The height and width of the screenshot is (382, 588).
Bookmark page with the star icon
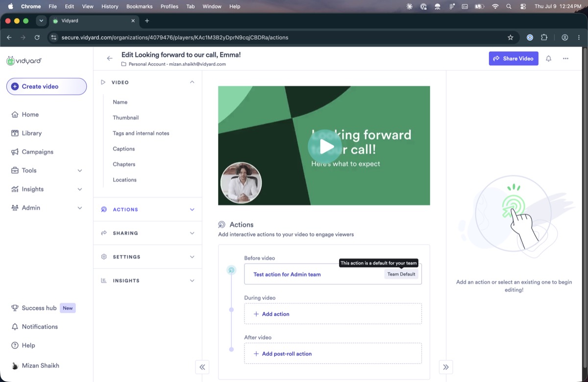pyautogui.click(x=510, y=37)
